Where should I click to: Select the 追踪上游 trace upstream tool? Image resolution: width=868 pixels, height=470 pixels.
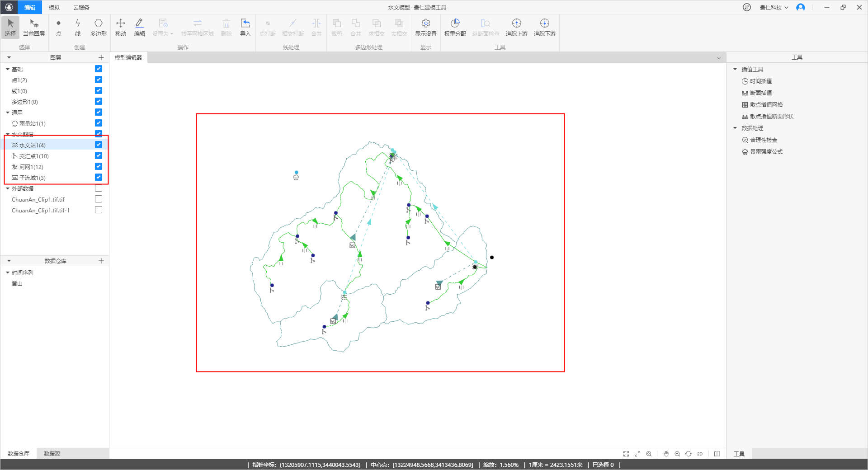(x=516, y=27)
